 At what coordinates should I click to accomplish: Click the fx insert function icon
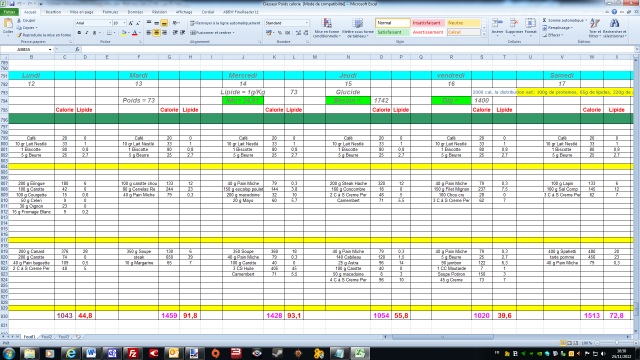[x=77, y=49]
